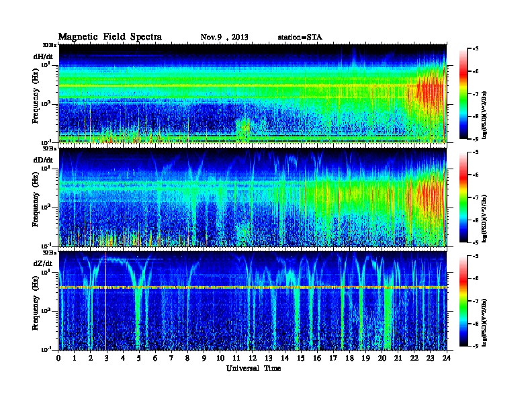Click the "12" hour tick label
The height and width of the screenshot is (411, 532).
pyautogui.click(x=253, y=358)
